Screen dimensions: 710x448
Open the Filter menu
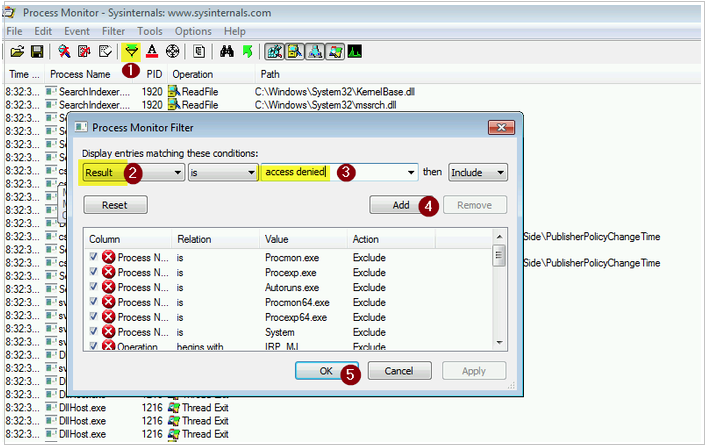pyautogui.click(x=113, y=31)
